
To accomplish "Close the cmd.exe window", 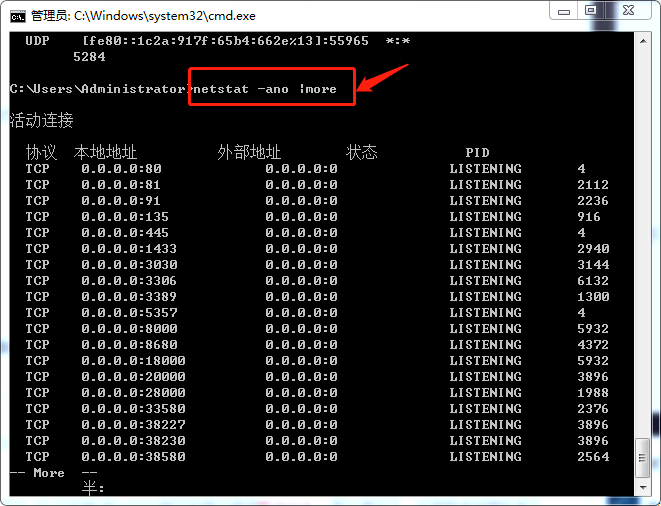I will tap(628, 11).
